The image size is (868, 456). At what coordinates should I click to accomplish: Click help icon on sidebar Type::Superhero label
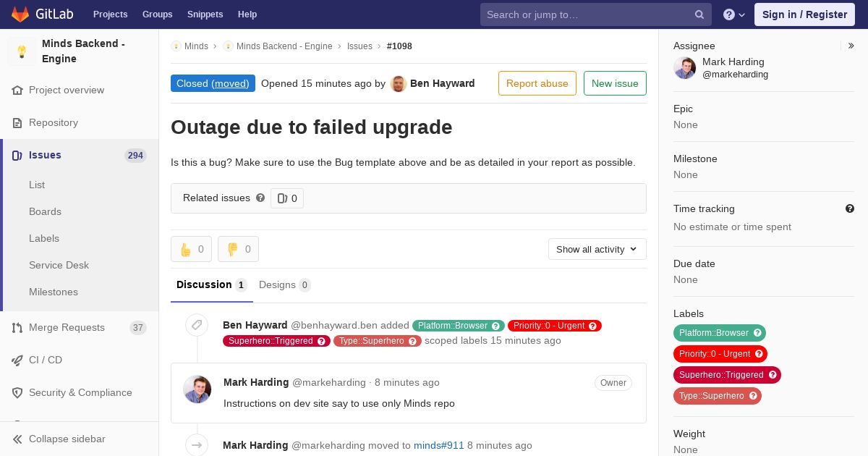(x=754, y=396)
